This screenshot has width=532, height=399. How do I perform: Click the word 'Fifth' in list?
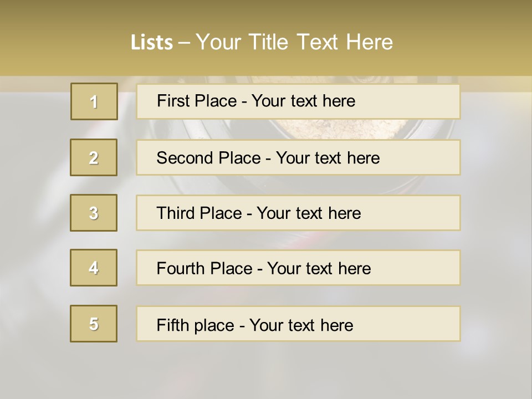coord(172,325)
